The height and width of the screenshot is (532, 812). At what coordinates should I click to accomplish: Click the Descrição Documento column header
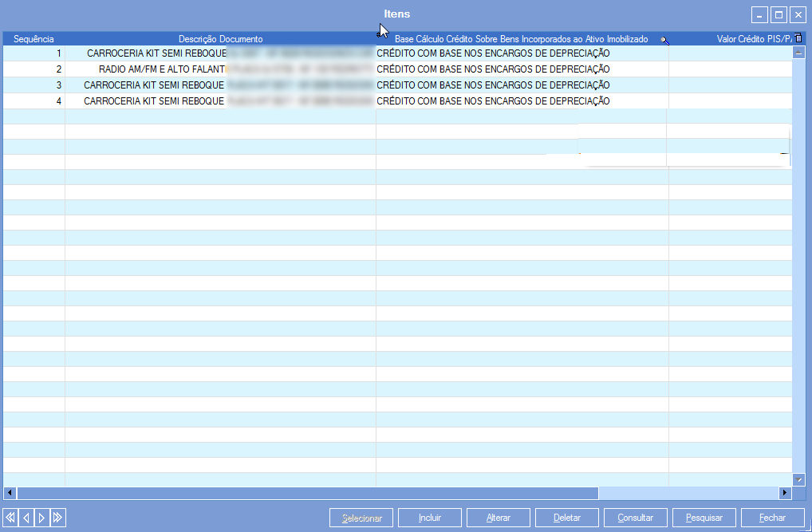tap(220, 39)
